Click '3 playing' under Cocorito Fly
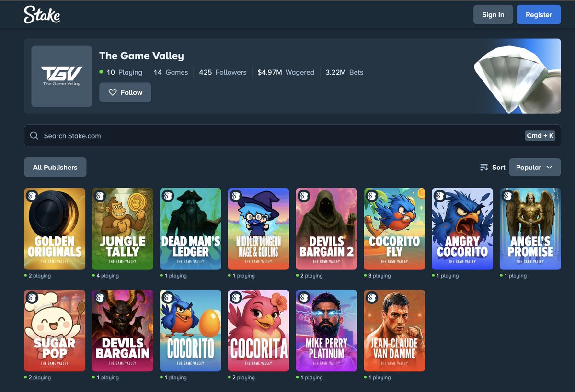 (378, 276)
